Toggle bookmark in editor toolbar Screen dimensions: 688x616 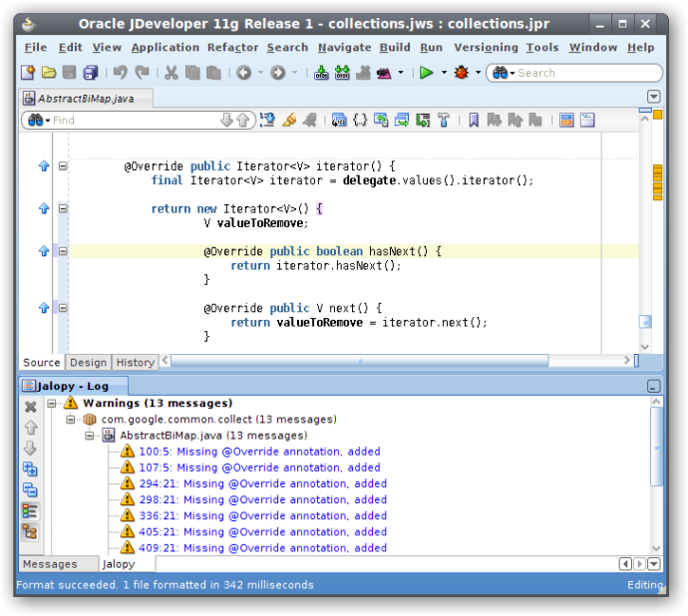[x=474, y=120]
